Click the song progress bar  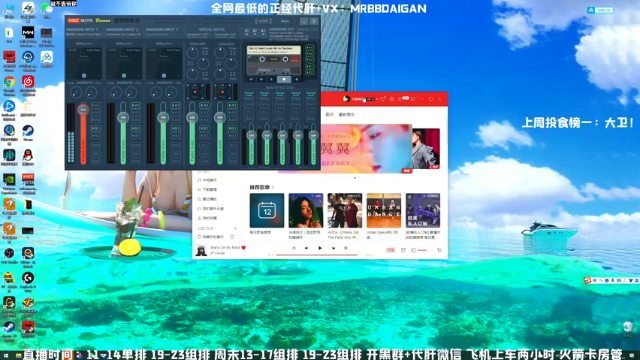[x=319, y=255]
